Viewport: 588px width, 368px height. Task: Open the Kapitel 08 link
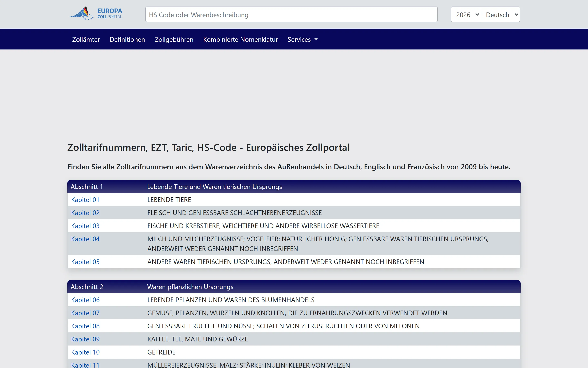point(85,326)
